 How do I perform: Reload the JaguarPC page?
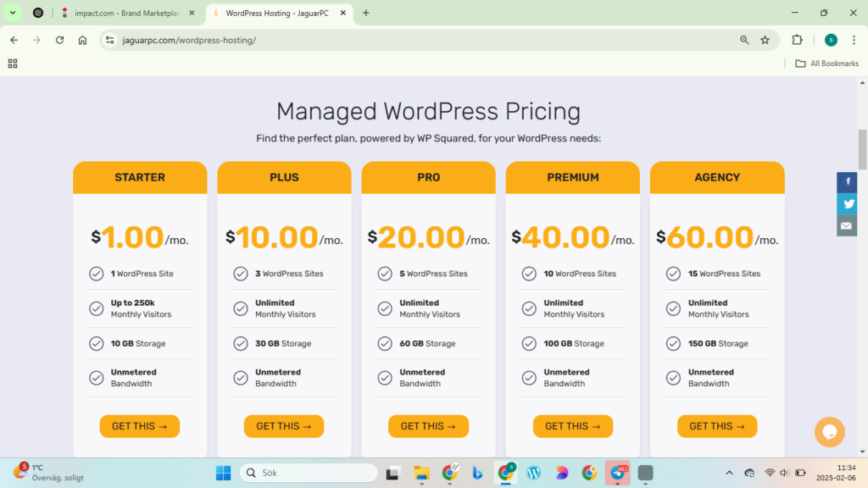tap(60, 40)
